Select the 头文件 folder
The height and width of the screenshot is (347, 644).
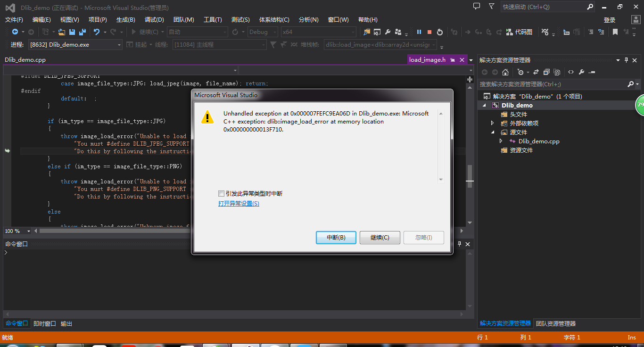pyautogui.click(x=518, y=115)
